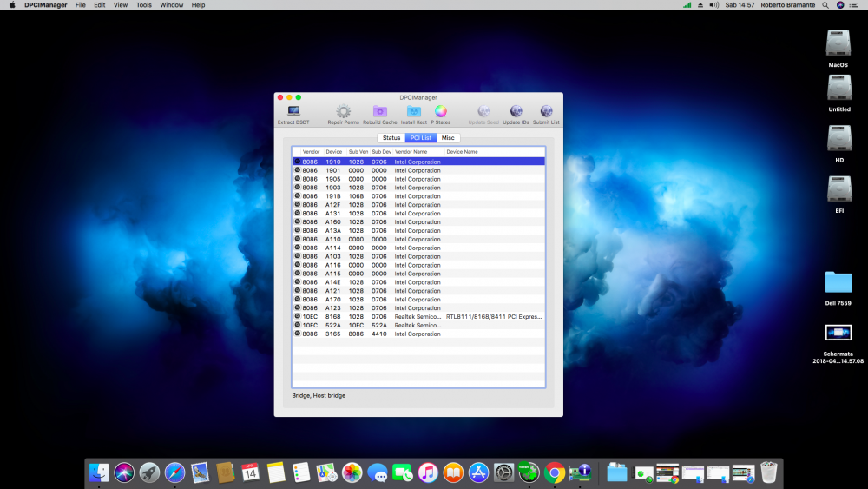Screen dimensions: 868x489
Task: Launch Google Chrome from the Dock
Action: click(x=554, y=473)
